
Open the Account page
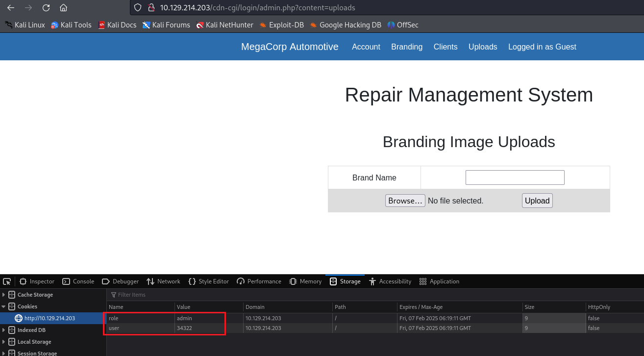pyautogui.click(x=366, y=47)
